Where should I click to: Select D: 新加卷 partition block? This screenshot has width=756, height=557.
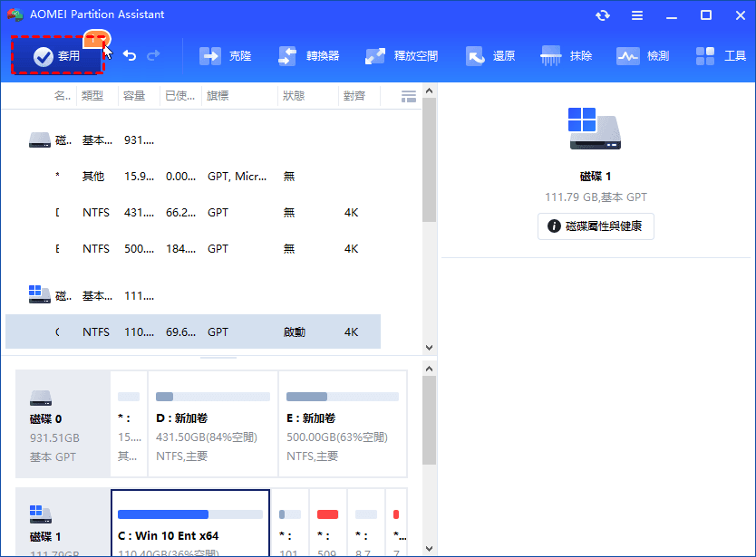pos(213,424)
